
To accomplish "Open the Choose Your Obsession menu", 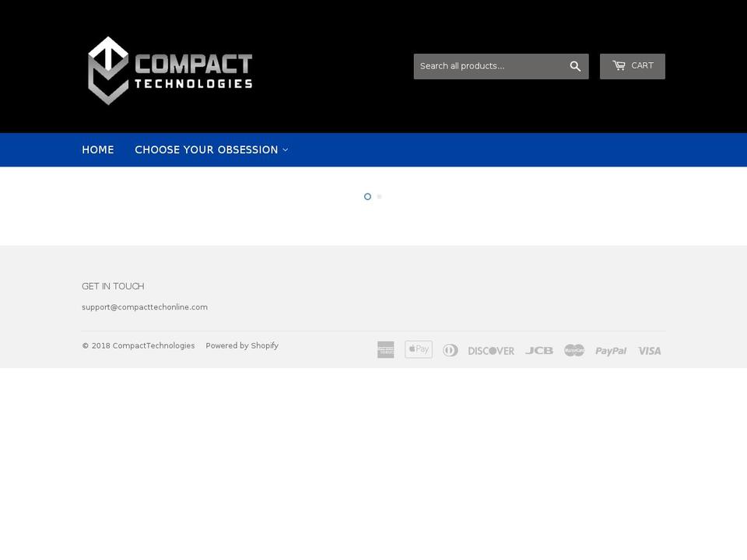I will [211, 150].
